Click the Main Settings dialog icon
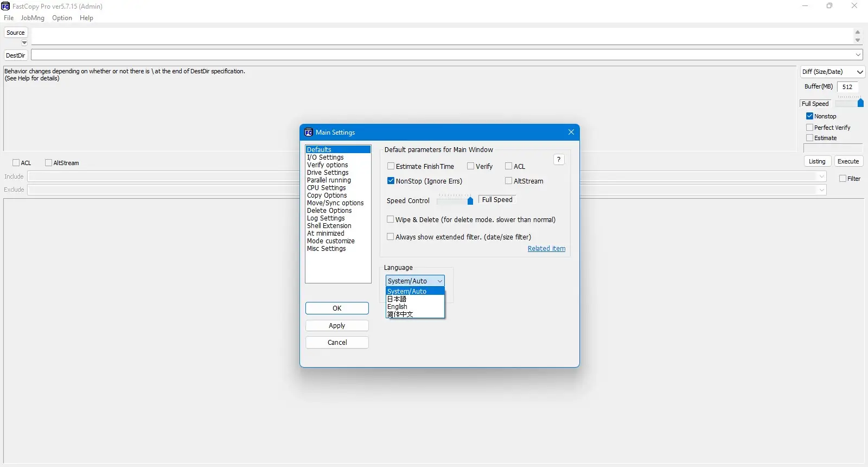The width and height of the screenshot is (868, 467). (309, 132)
